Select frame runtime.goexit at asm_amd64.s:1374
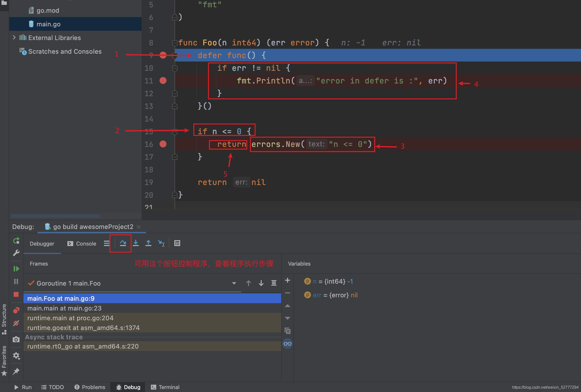This screenshot has height=392, width=581. click(152, 328)
